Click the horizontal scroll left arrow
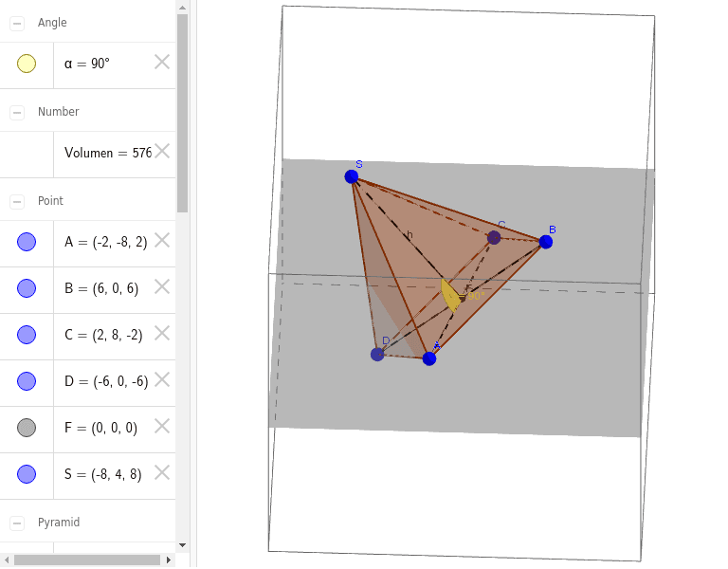 [x=7, y=560]
